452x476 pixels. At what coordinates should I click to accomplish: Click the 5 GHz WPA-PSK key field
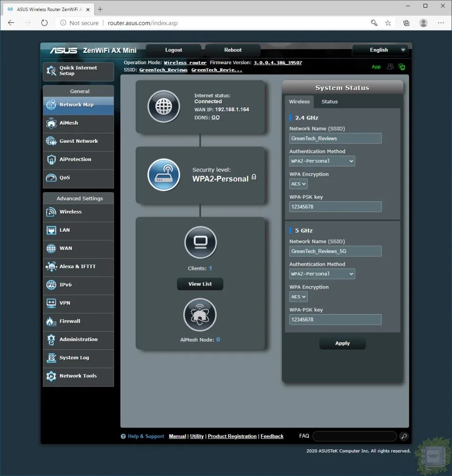(x=335, y=320)
